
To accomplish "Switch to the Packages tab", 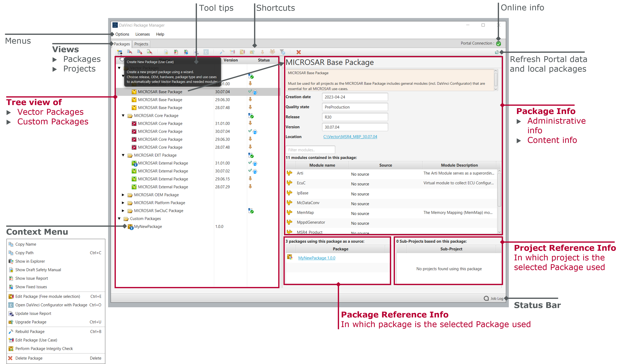I will click(x=122, y=44).
